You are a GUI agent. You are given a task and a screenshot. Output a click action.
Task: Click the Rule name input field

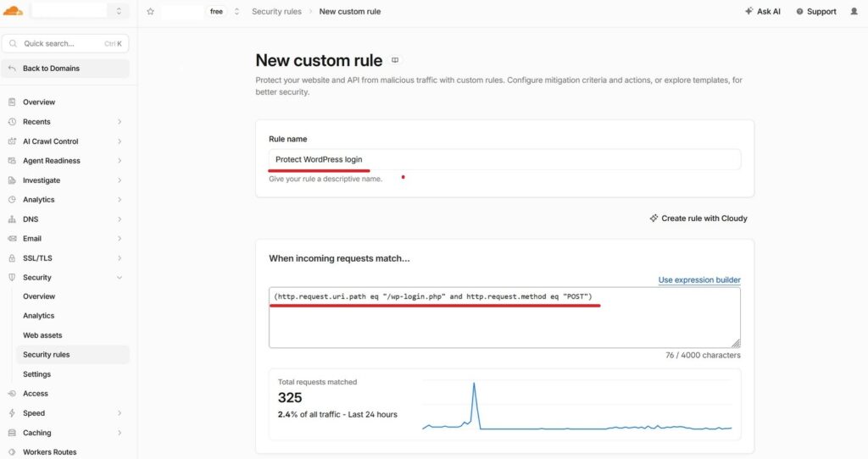pyautogui.click(x=504, y=159)
